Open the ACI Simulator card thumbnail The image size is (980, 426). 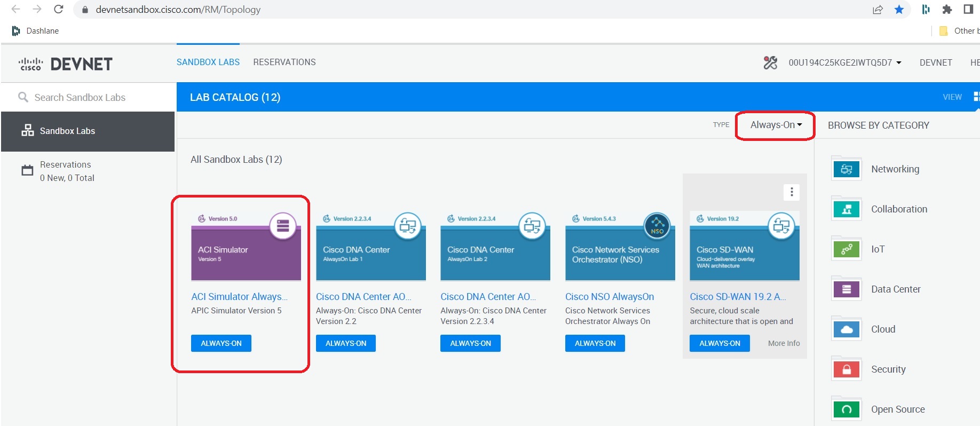click(246, 246)
